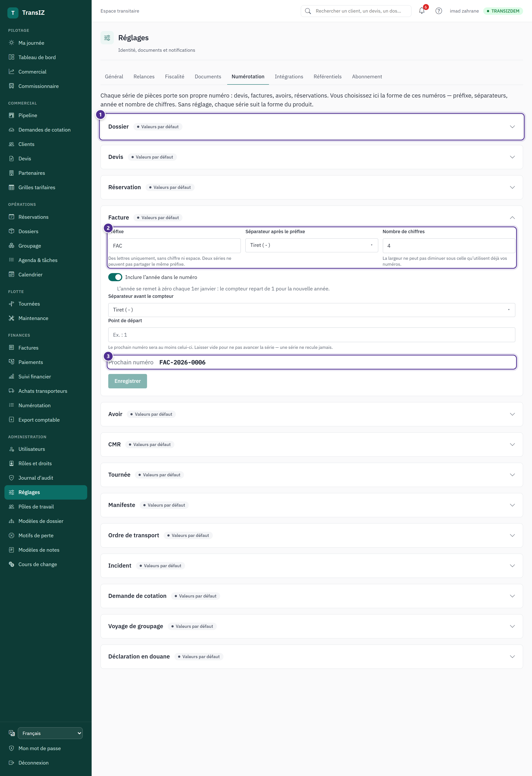Open Séparateur après le préfixe dropdown
Image resolution: width=532 pixels, height=776 pixels.
[x=311, y=245]
